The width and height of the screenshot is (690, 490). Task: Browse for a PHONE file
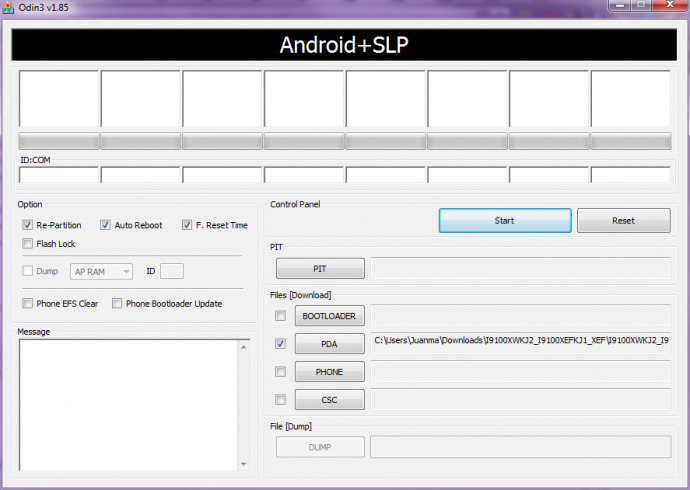coord(329,372)
